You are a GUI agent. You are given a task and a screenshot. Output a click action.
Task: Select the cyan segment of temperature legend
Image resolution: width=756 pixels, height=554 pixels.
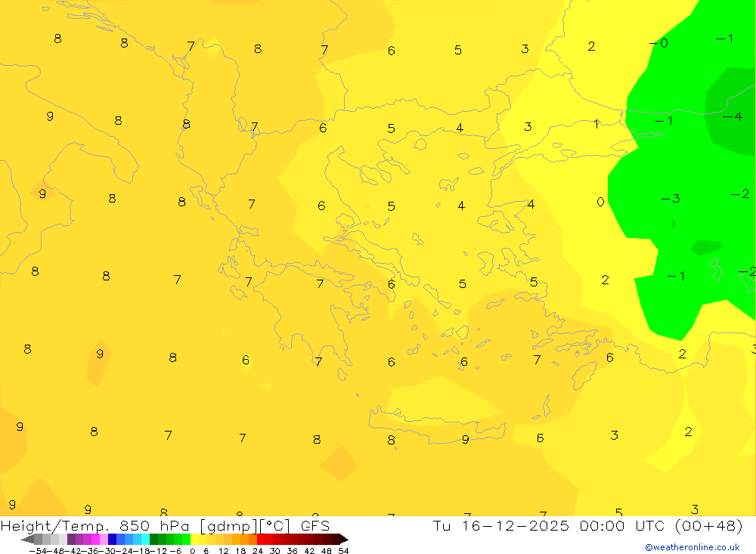tap(145, 540)
